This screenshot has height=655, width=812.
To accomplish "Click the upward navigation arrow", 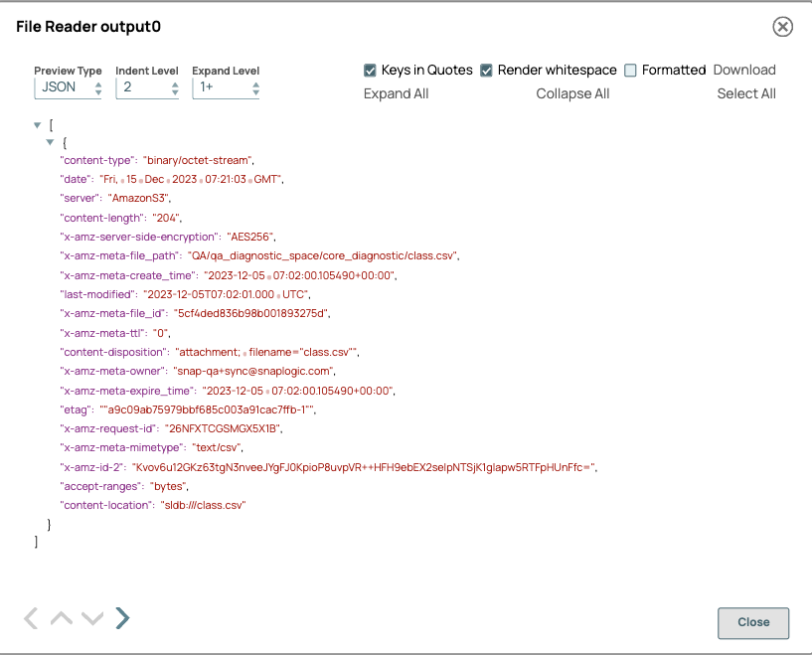I will pos(61,617).
